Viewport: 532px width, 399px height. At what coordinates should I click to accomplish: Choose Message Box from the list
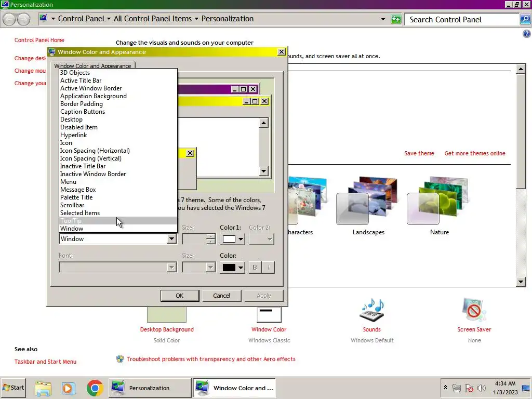pyautogui.click(x=118, y=190)
